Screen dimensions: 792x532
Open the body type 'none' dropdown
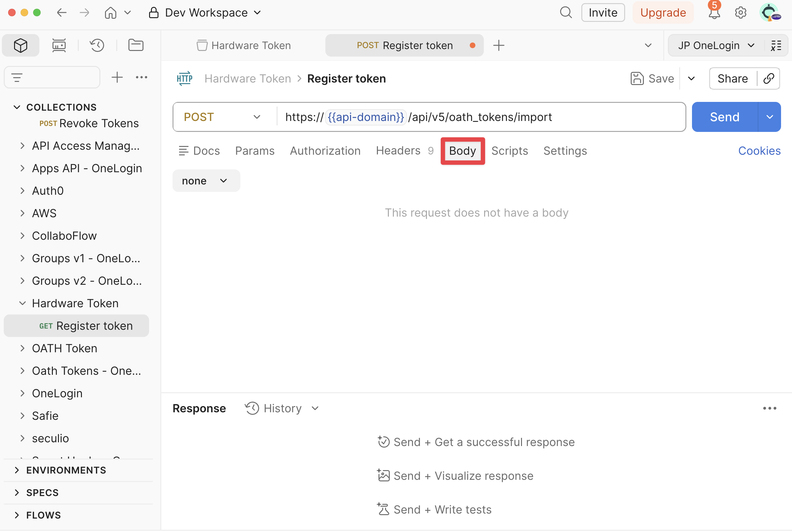click(x=206, y=181)
